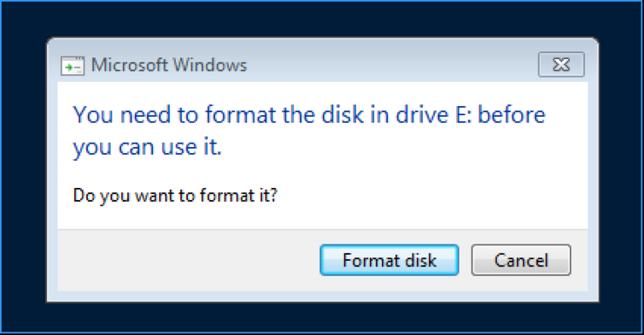Click the Format disk button
The height and width of the screenshot is (335, 644).
(x=389, y=260)
